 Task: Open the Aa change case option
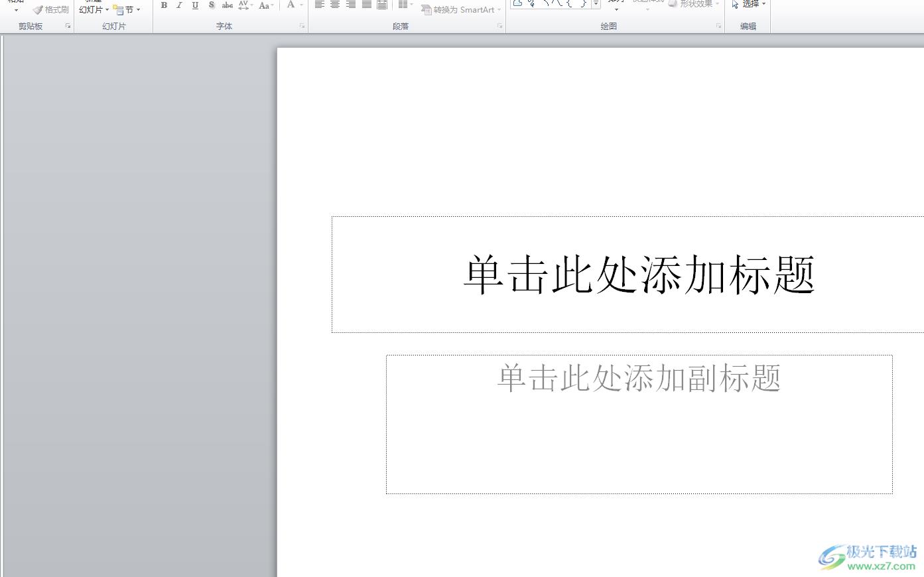click(x=265, y=5)
